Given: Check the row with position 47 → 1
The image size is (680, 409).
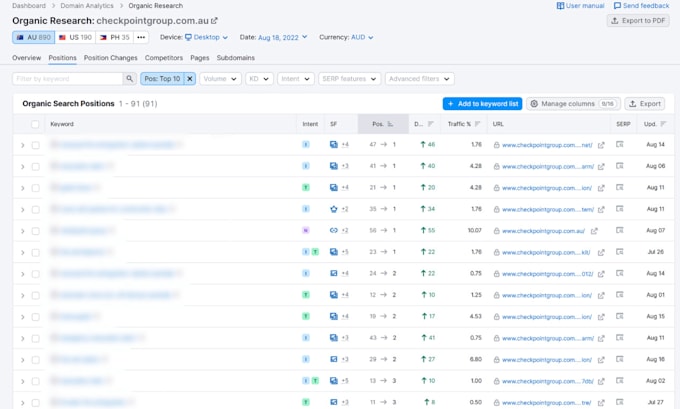Looking at the screenshot, I should coord(36,145).
